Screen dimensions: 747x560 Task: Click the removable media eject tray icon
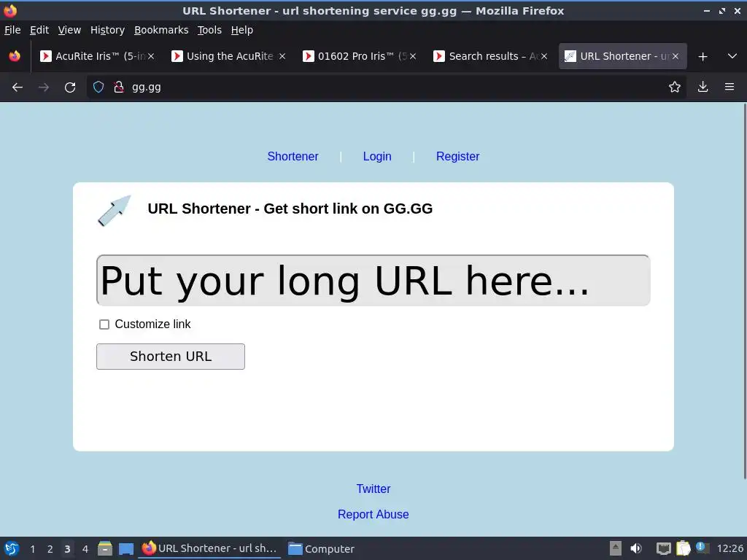pos(616,548)
